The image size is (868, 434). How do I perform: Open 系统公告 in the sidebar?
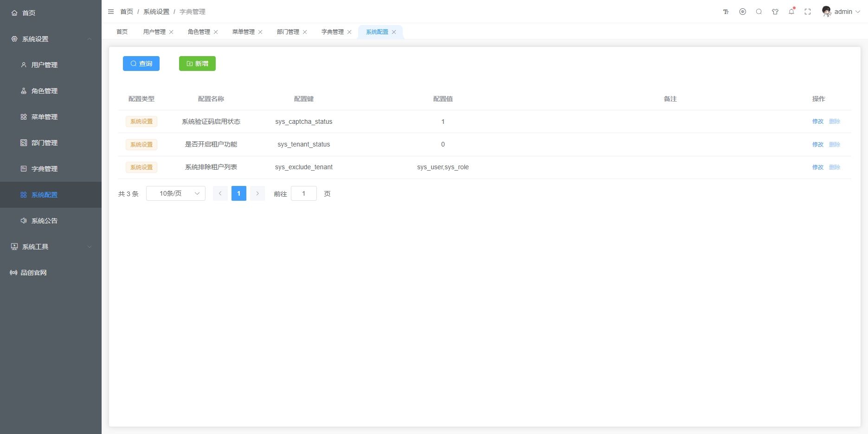pos(45,221)
